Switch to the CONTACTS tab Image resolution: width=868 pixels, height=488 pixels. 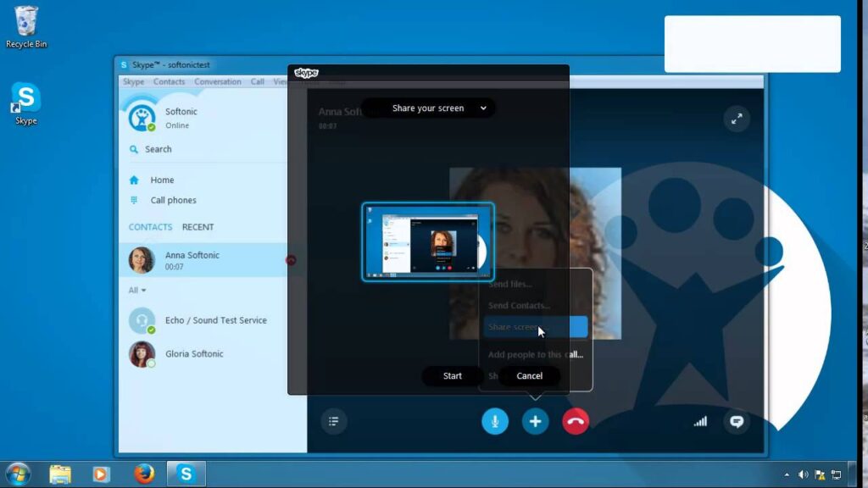(151, 227)
